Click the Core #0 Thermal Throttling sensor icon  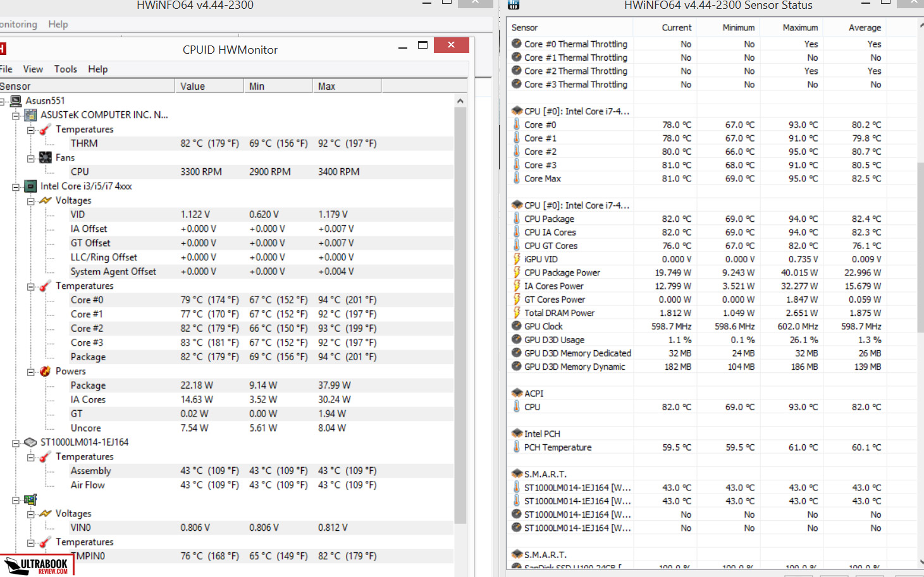pyautogui.click(x=517, y=44)
